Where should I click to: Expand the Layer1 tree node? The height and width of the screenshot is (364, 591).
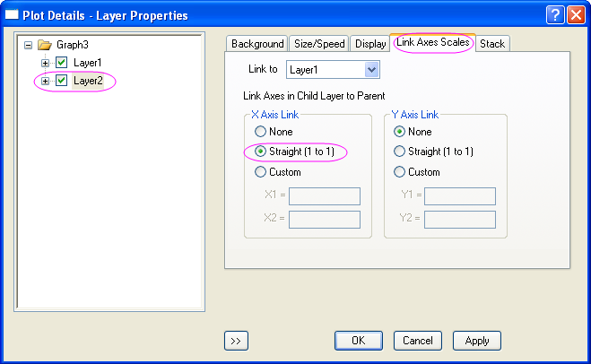coord(46,63)
